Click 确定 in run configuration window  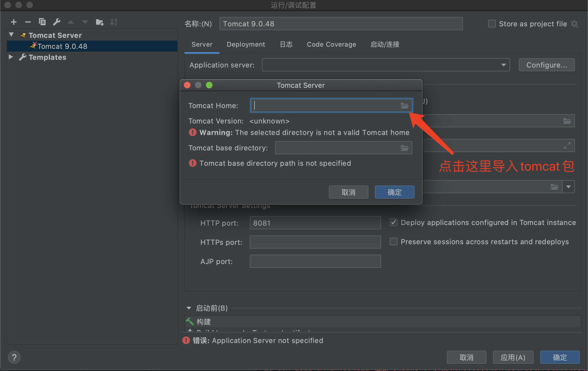point(560,357)
